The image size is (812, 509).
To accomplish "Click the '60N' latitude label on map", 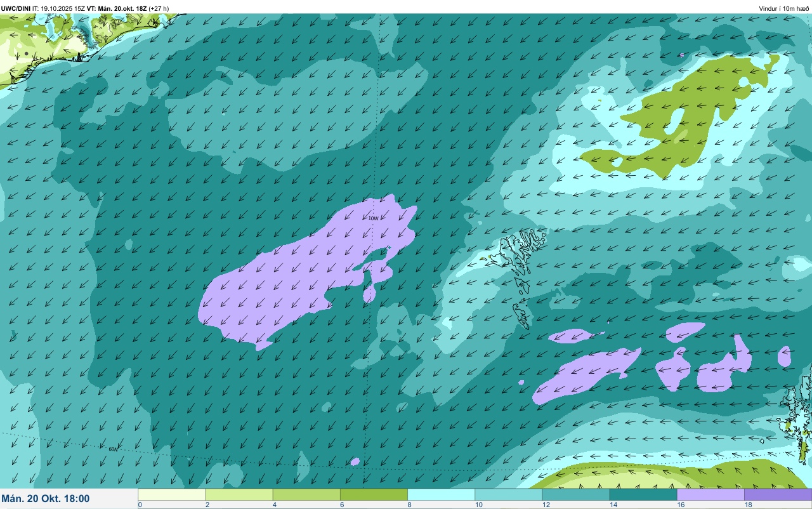I will coord(113,449).
